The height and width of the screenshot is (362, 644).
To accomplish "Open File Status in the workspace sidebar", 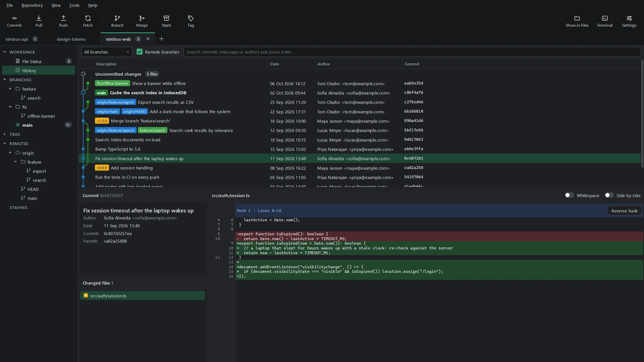I will pyautogui.click(x=39, y=61).
